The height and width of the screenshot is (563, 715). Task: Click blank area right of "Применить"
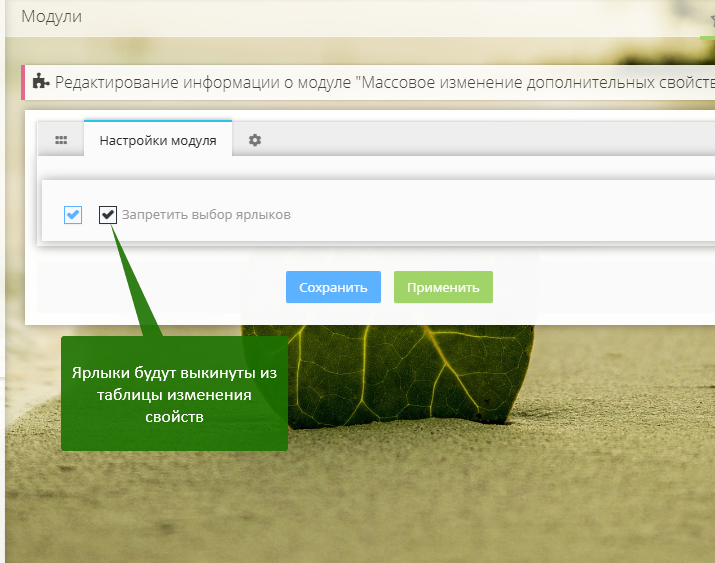(600, 288)
